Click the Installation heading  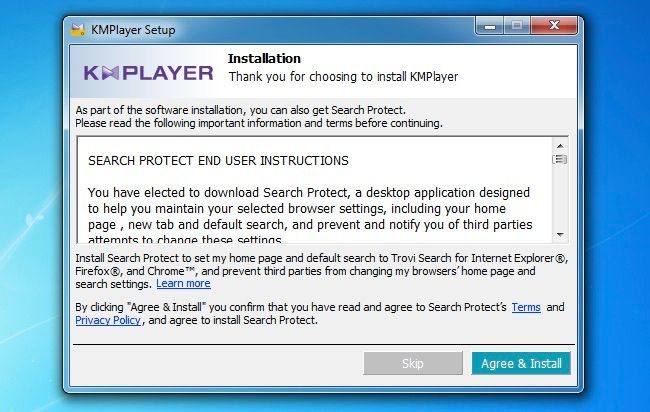(x=264, y=58)
